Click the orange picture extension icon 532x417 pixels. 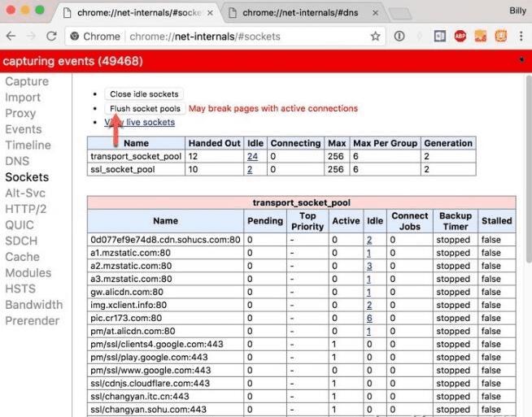[481, 36]
